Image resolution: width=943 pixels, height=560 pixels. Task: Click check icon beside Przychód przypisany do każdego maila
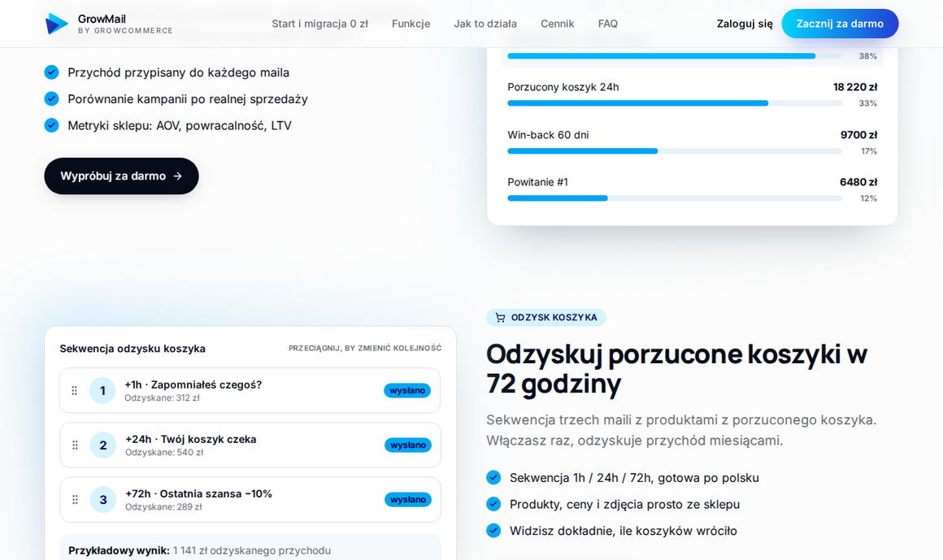(x=52, y=72)
